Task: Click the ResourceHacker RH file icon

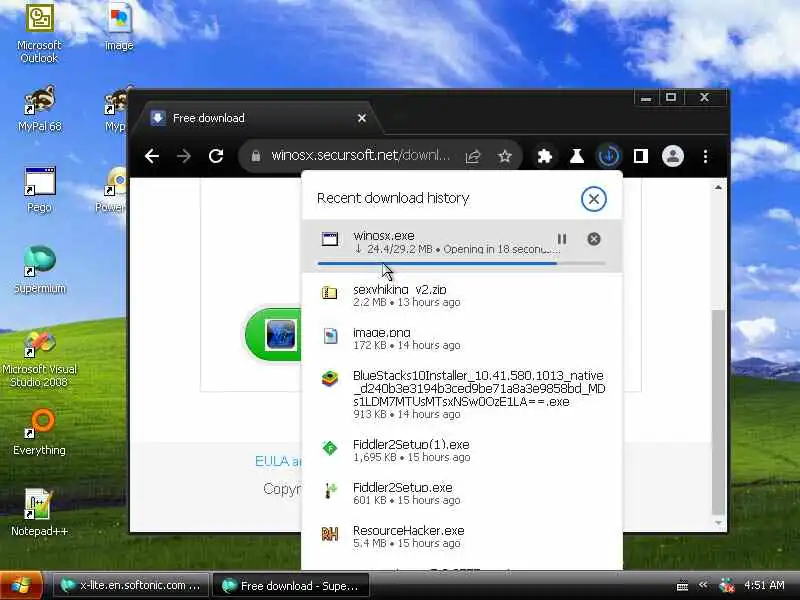Action: [x=330, y=534]
